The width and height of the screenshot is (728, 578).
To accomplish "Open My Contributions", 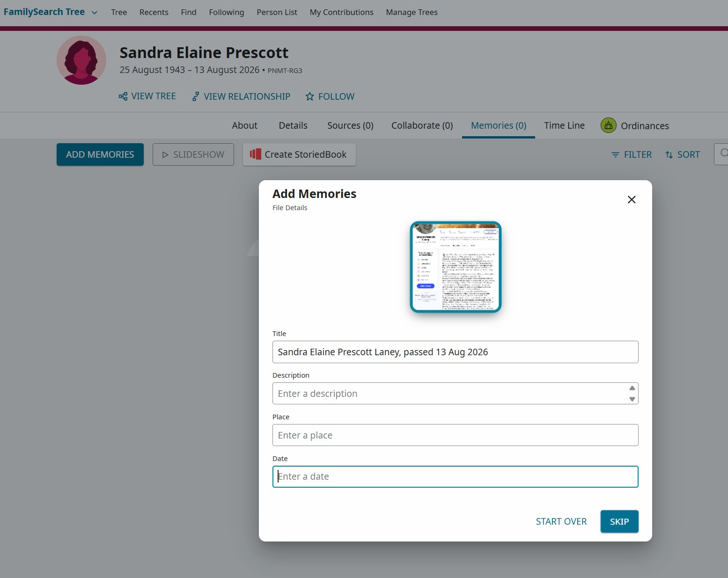I will point(342,12).
